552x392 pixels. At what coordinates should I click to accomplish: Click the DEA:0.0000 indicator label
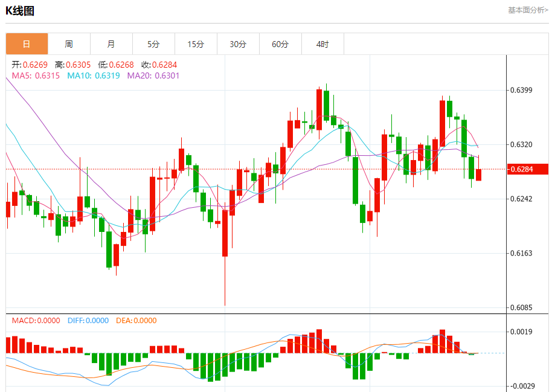tap(136, 321)
